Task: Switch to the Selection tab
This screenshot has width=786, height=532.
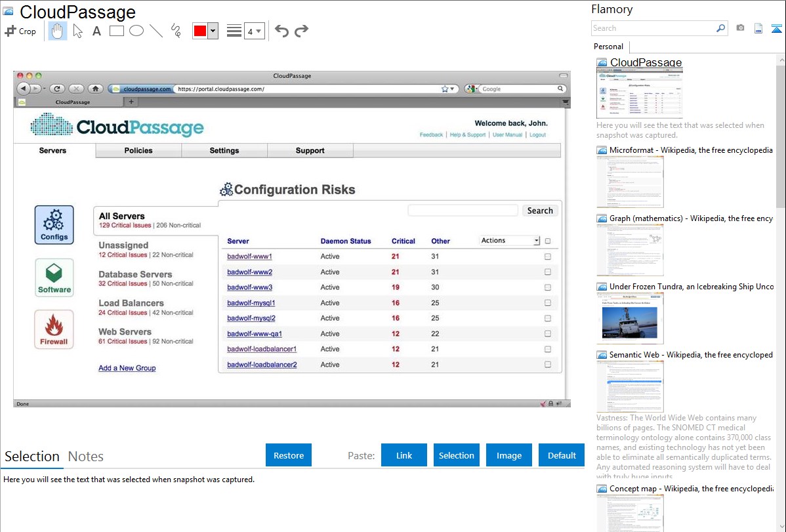Action: pos(32,457)
